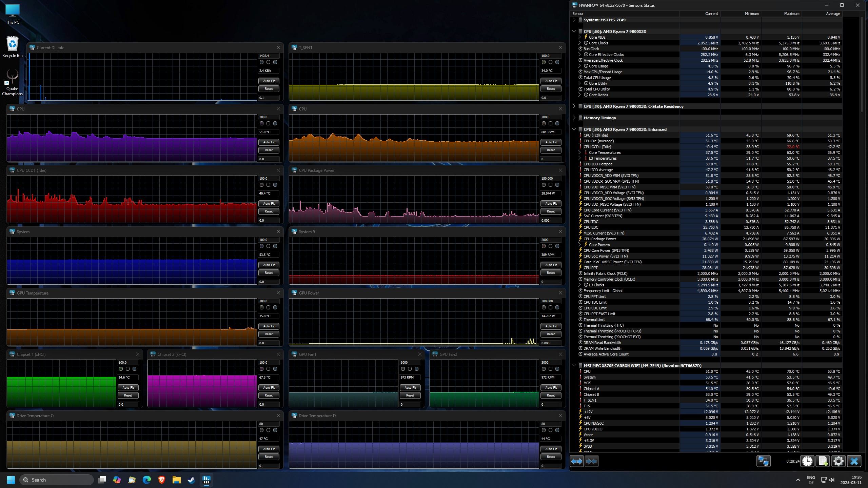Open HWiNFO sensor settings gear
868x488 pixels.
pyautogui.click(x=838, y=461)
